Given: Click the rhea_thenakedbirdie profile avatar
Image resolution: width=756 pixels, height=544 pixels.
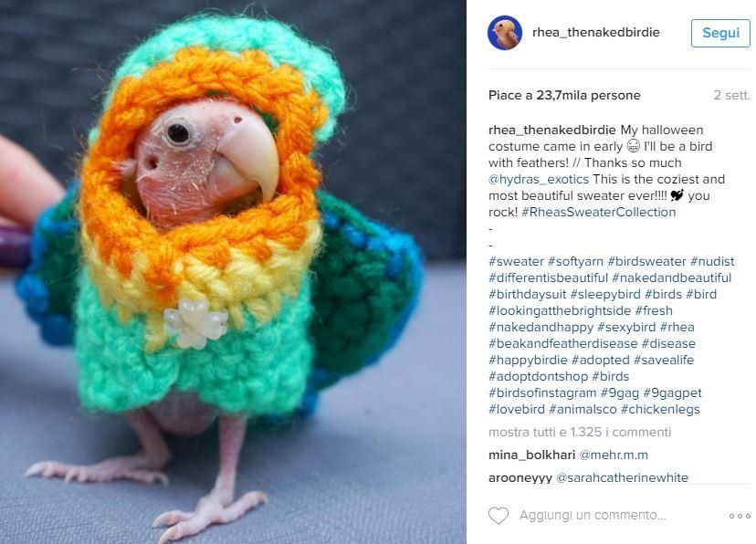Looking at the screenshot, I should point(505,33).
